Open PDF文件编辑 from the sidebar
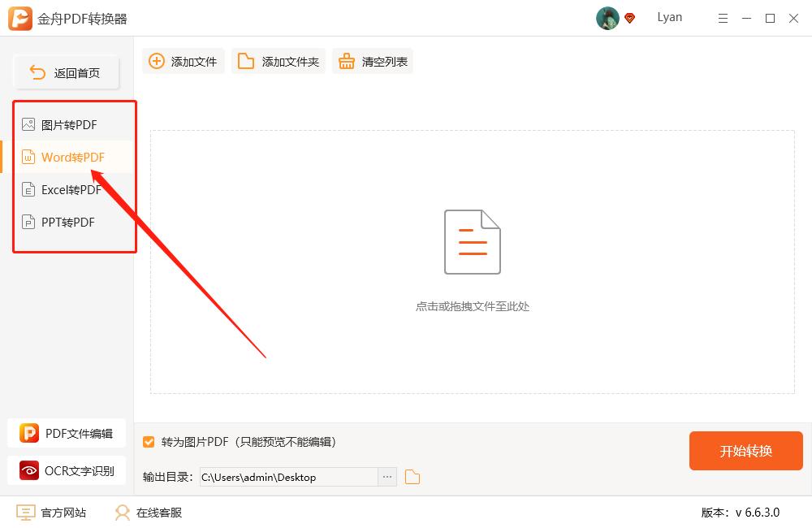 (67, 433)
